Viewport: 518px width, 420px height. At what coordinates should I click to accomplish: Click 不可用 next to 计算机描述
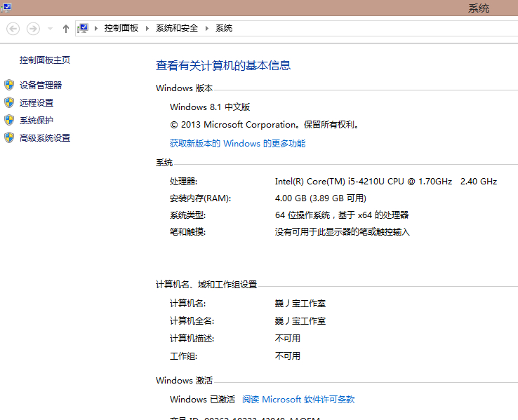click(x=287, y=339)
